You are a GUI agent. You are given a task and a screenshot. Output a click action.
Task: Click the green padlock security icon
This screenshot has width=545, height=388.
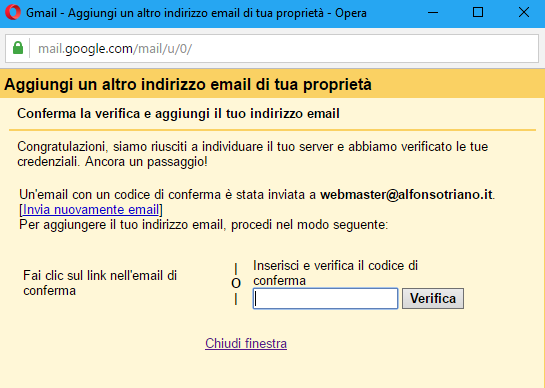click(18, 48)
